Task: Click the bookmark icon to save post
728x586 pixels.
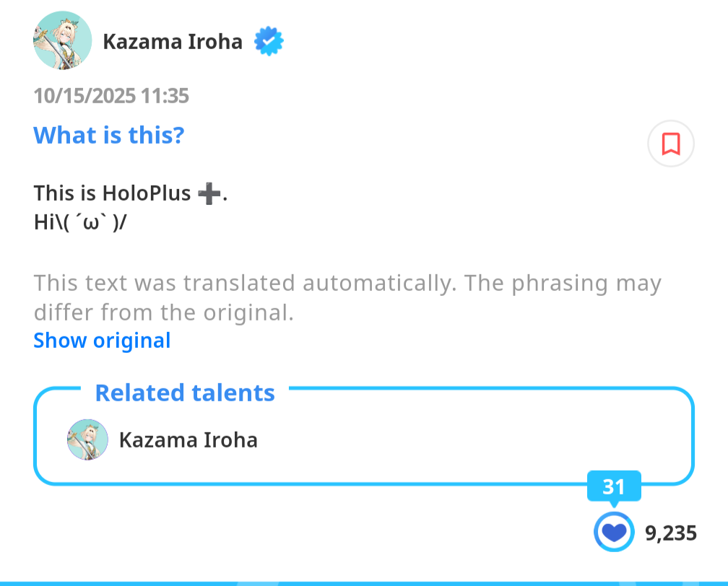Action: point(670,144)
